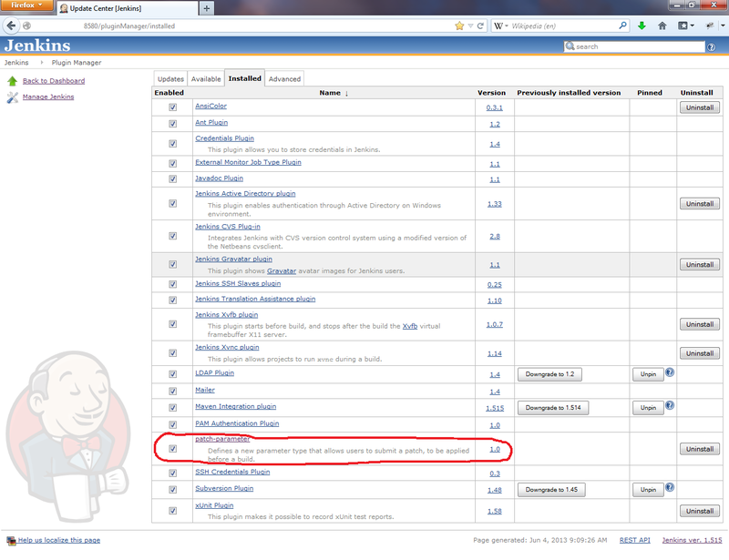Disable the Jenkins Gravatar plugin checkbox

pos(172,264)
